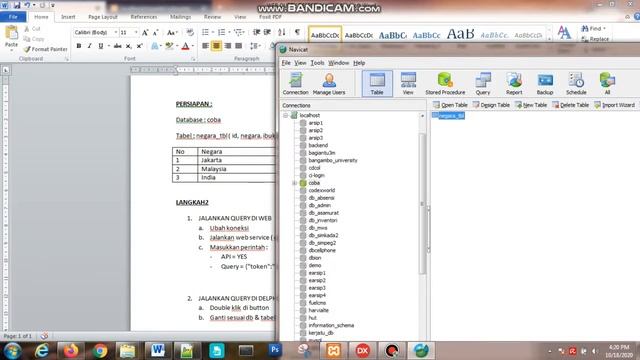Viewport: 640px width, 360px height.
Task: Click the Word File tab
Action: (13, 17)
